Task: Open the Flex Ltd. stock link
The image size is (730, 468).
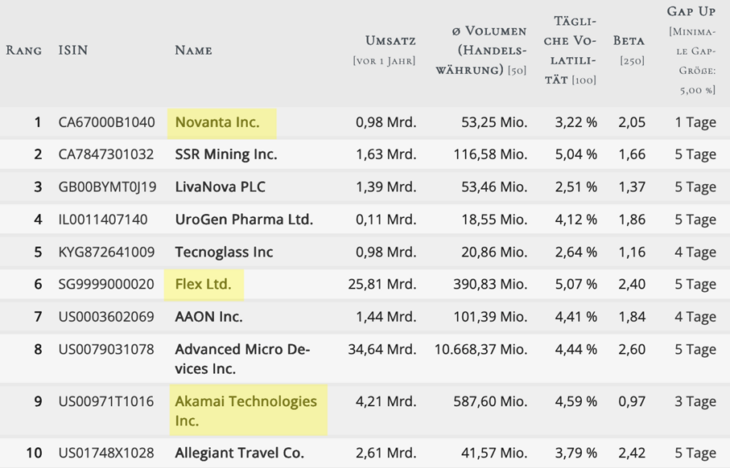Action: click(x=203, y=284)
